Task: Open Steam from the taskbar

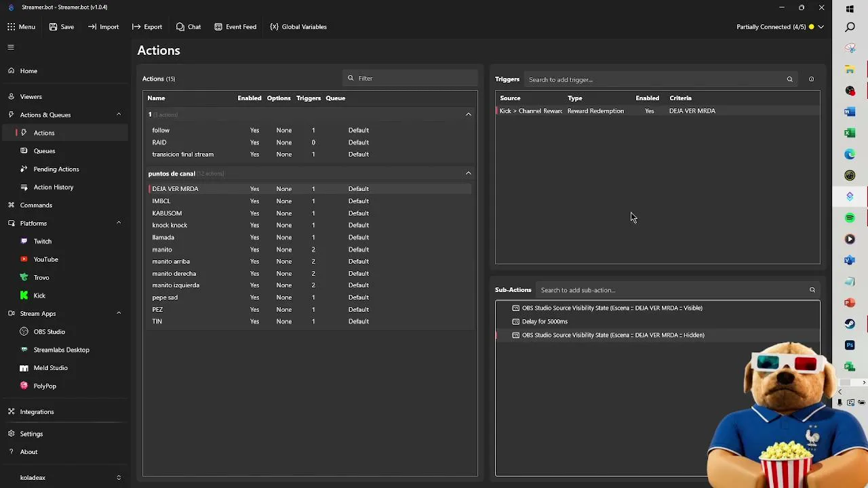Action: (x=850, y=324)
